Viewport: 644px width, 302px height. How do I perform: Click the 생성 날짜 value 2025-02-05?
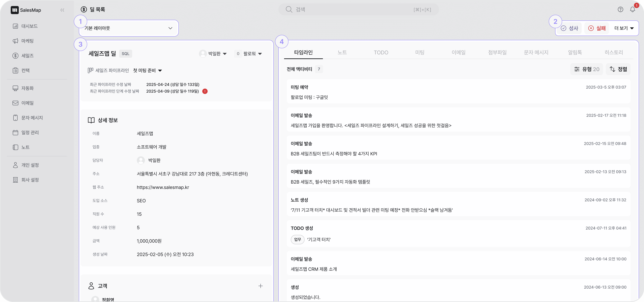[165, 255]
